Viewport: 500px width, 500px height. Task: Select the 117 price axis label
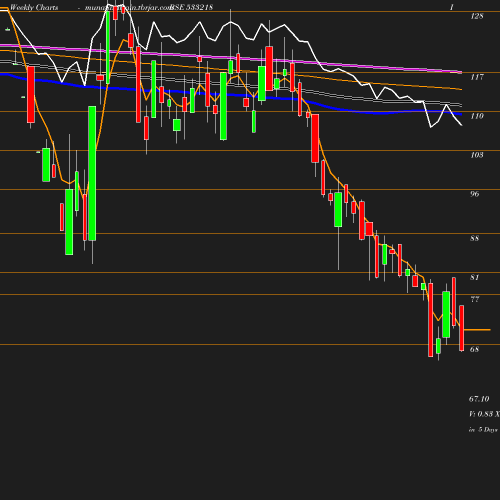(x=477, y=77)
